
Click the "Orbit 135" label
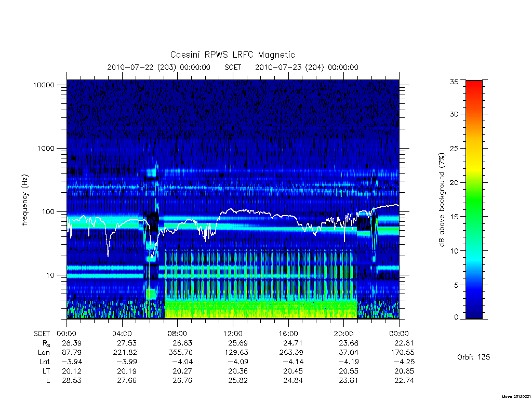pos(474,357)
